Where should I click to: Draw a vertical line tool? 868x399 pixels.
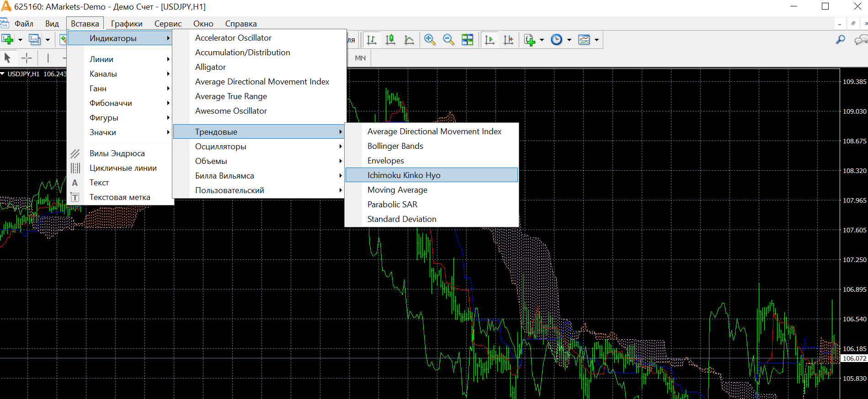point(48,58)
